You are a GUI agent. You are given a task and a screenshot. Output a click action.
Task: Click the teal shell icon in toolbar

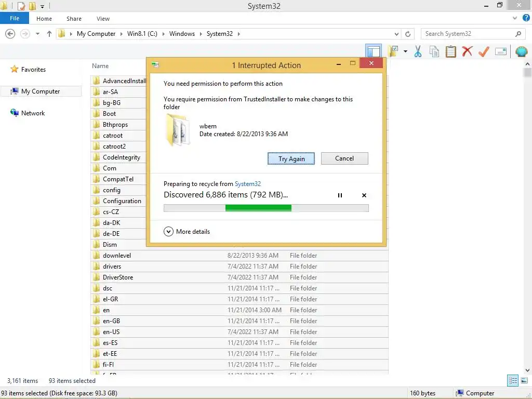point(522,51)
